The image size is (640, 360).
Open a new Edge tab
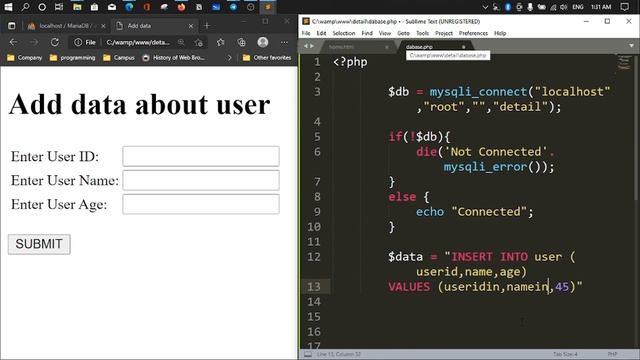coord(207,26)
